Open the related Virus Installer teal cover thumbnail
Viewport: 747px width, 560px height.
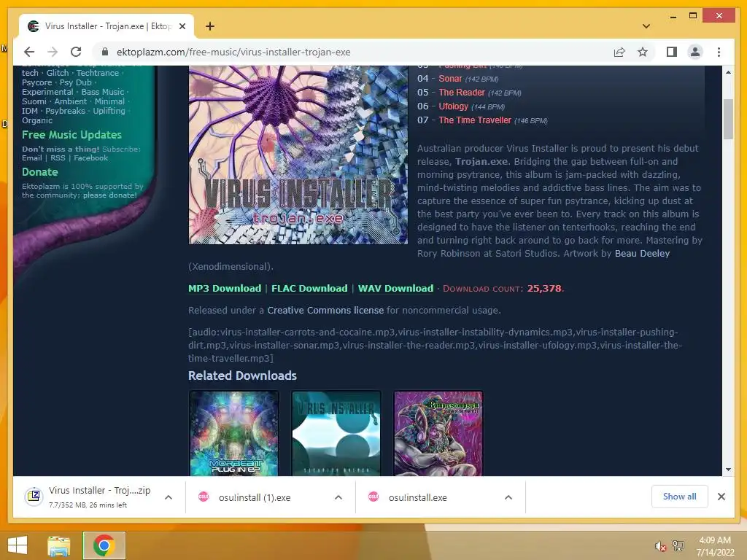336,433
